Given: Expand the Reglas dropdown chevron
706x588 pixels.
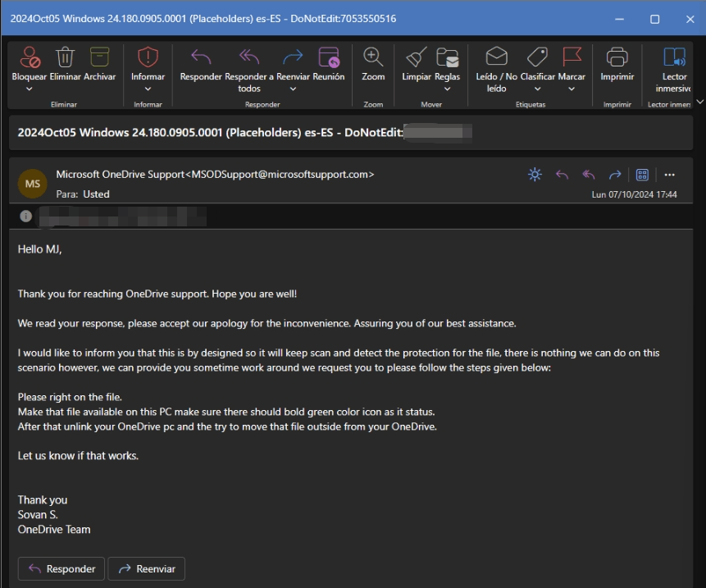Looking at the screenshot, I should click(447, 89).
